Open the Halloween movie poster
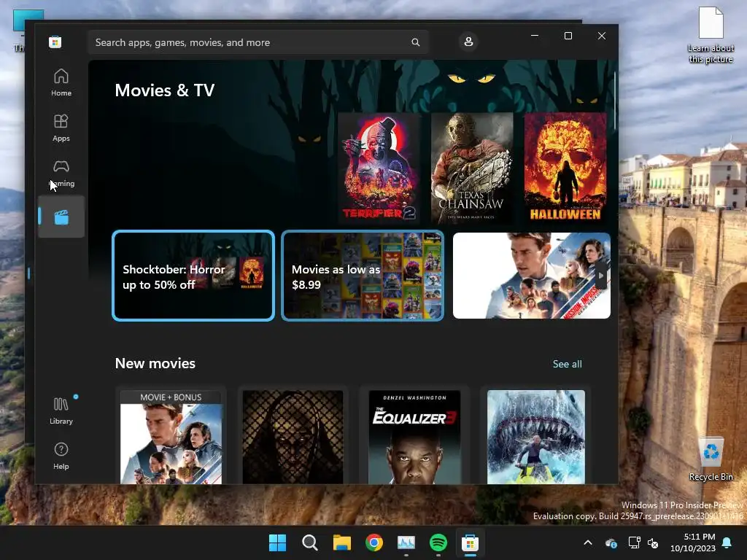The height and width of the screenshot is (560, 747). tap(565, 168)
